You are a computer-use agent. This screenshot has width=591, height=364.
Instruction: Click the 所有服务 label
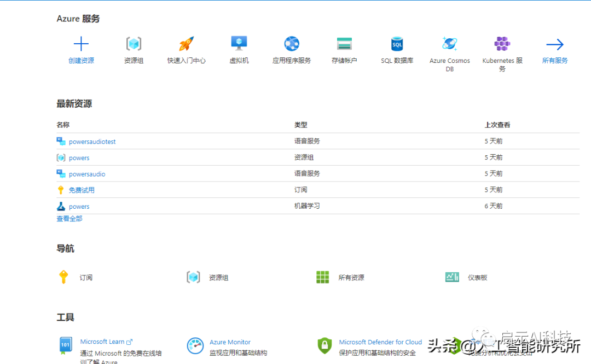[555, 61]
